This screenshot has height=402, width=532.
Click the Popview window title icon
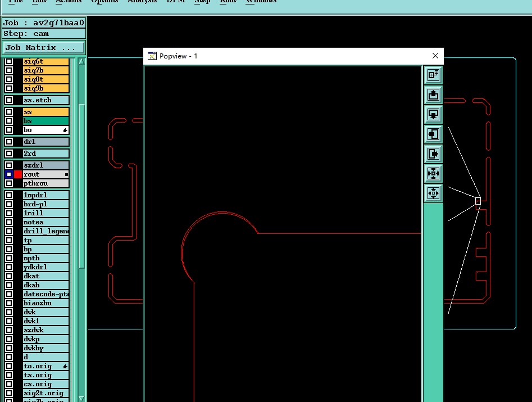pyautogui.click(x=152, y=56)
